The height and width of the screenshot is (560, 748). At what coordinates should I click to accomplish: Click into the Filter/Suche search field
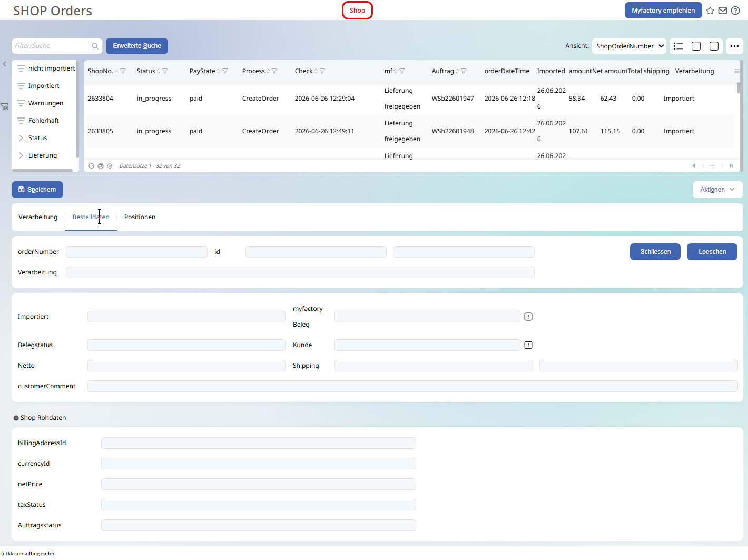[x=52, y=46]
